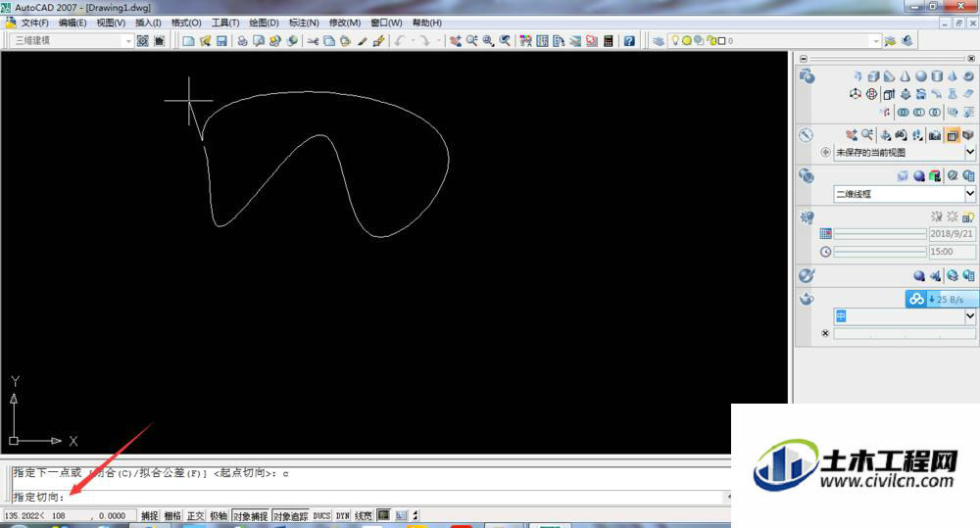Collapse the dashboard panel with minus button

click(804, 58)
